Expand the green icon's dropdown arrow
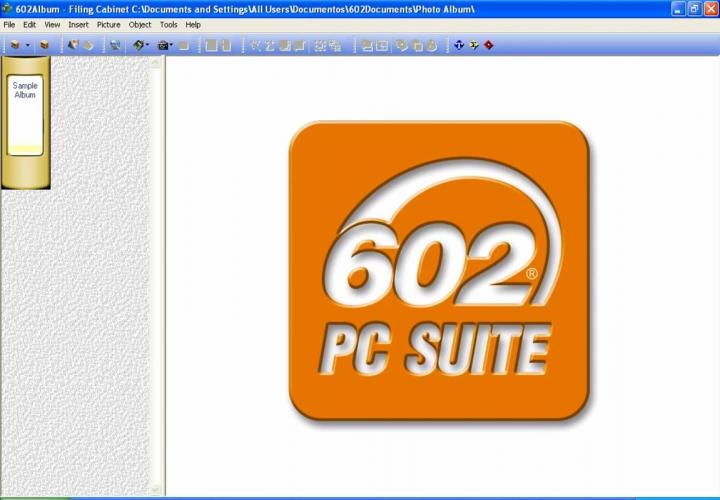This screenshot has height=500, width=720. tap(147, 45)
